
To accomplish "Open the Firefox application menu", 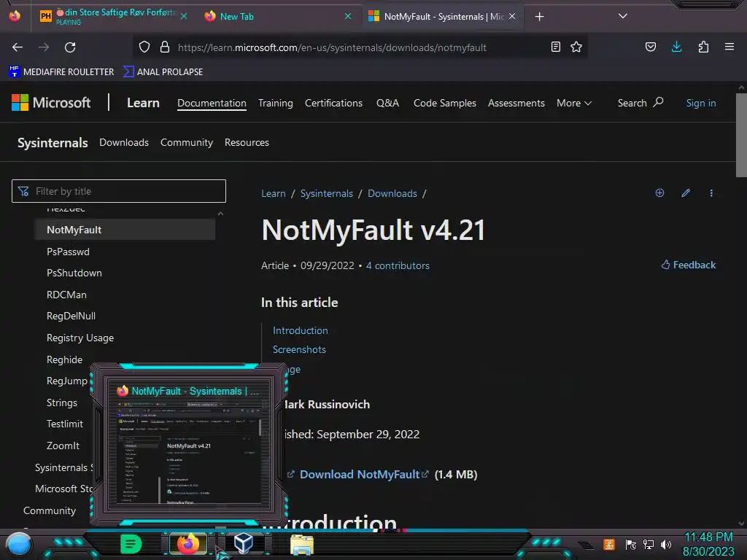I will [729, 47].
